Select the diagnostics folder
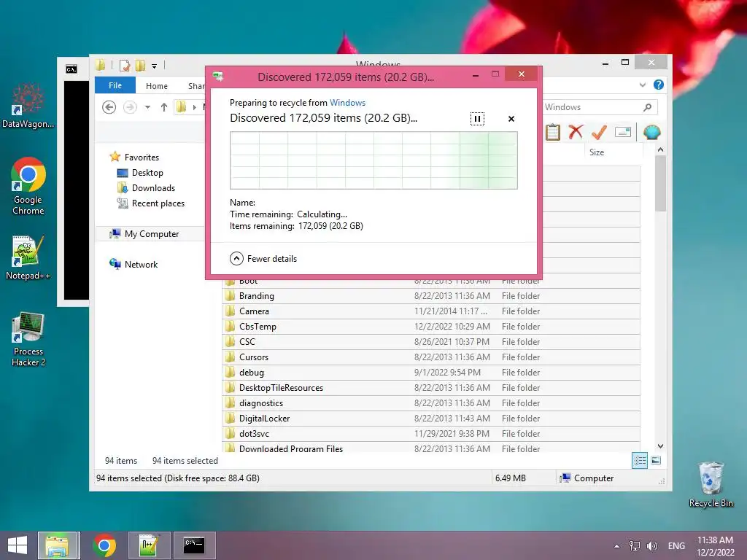 pos(430,402)
